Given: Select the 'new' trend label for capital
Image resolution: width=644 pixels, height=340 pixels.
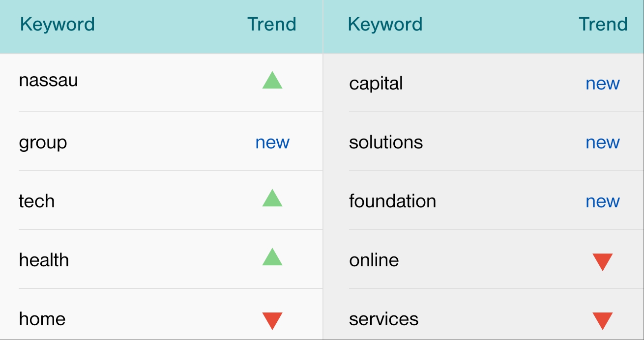Looking at the screenshot, I should point(602,84).
